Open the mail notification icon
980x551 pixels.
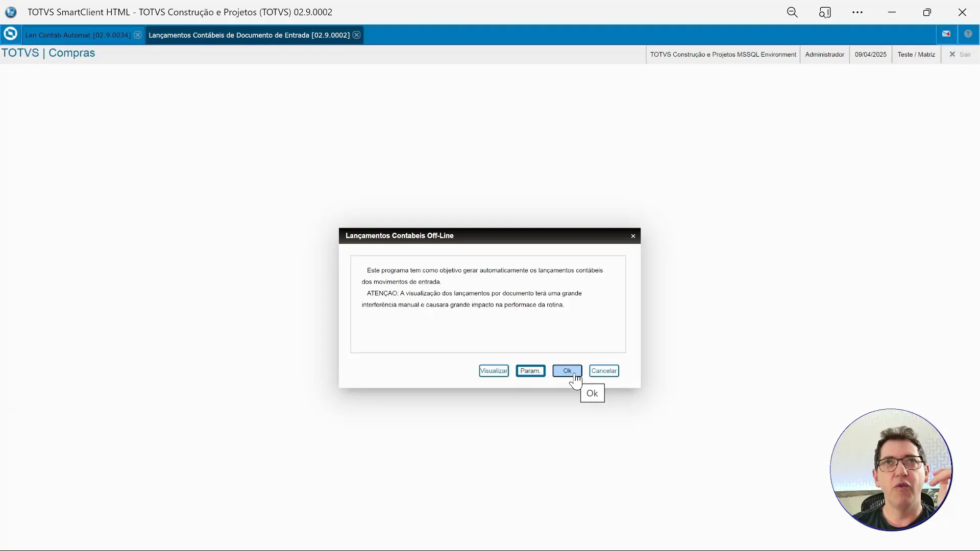click(946, 34)
